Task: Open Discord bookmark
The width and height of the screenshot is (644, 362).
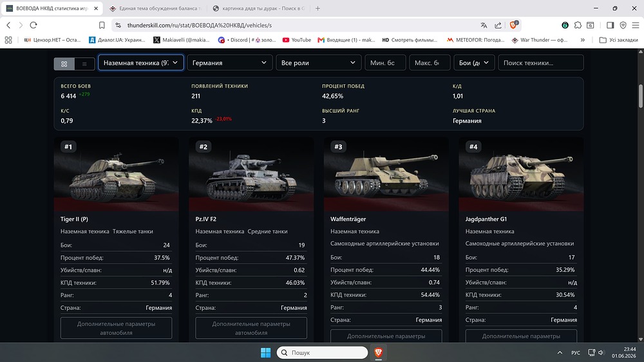Action: tap(247, 40)
